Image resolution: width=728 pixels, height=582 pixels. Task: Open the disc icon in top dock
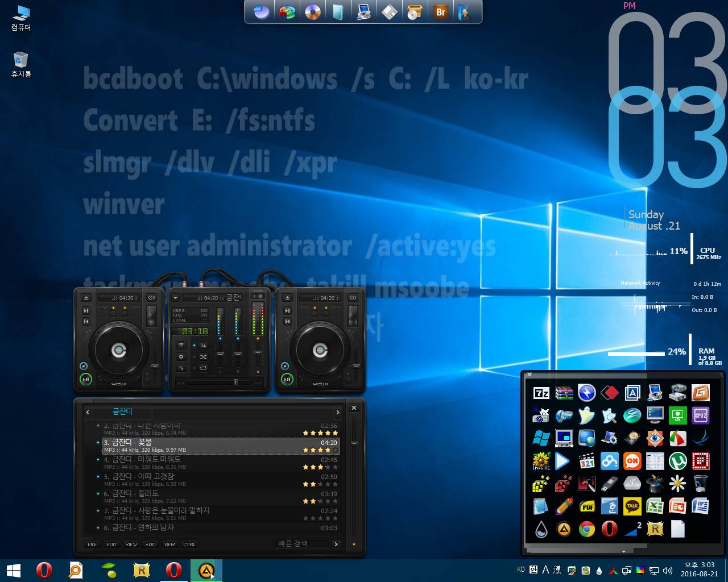(313, 12)
